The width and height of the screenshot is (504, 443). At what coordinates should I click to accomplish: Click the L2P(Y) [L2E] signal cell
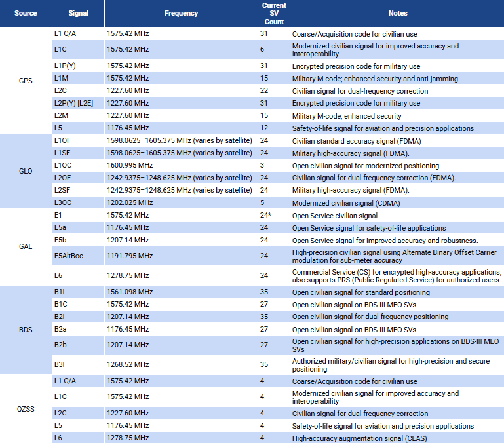pyautogui.click(x=78, y=103)
